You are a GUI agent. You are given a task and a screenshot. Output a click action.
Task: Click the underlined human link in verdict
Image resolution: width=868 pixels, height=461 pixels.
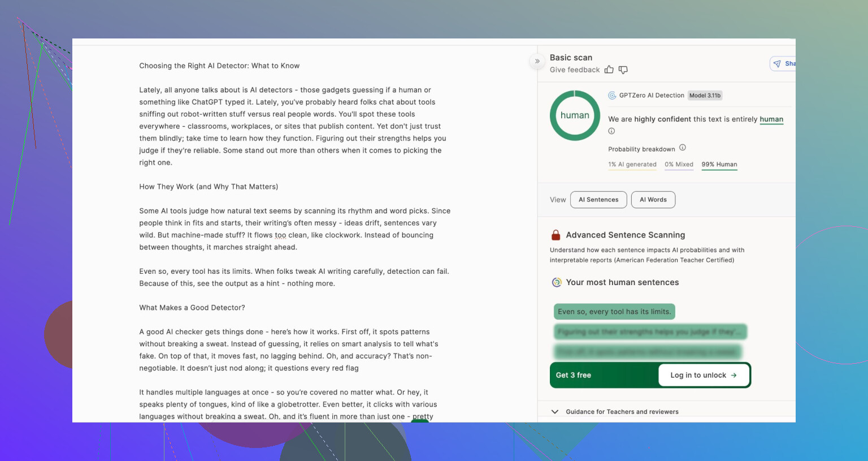pyautogui.click(x=771, y=119)
